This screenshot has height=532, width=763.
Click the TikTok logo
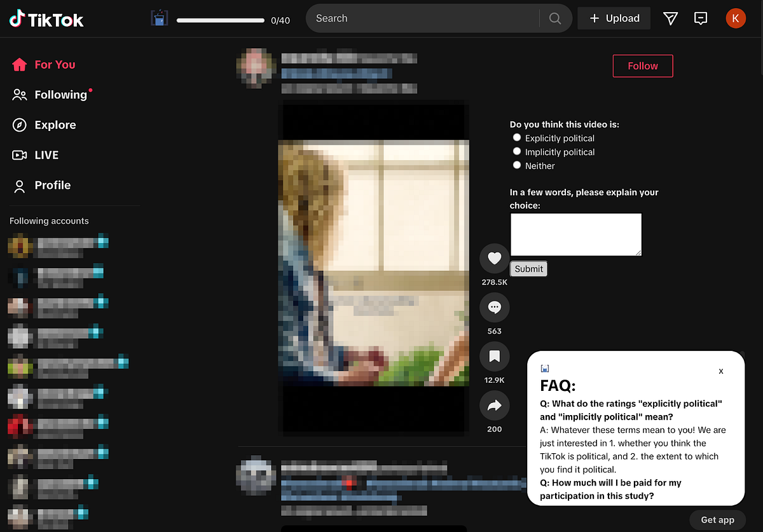[46, 19]
